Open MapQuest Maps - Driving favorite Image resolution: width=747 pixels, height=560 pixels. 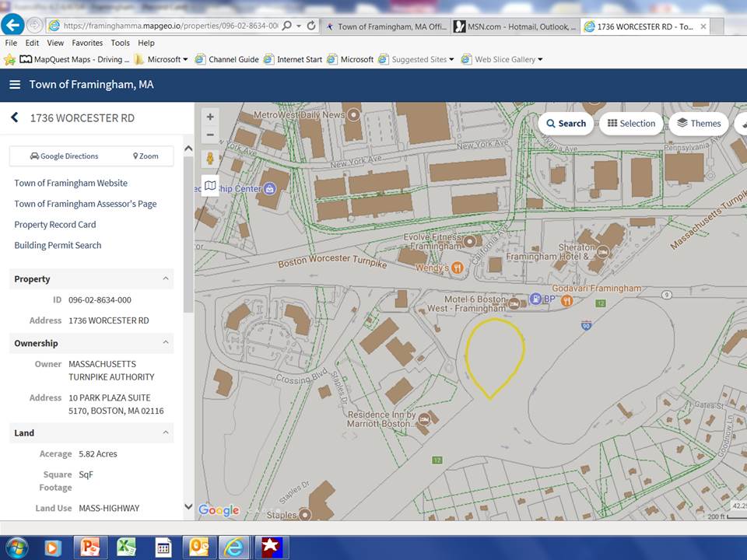coord(75,60)
